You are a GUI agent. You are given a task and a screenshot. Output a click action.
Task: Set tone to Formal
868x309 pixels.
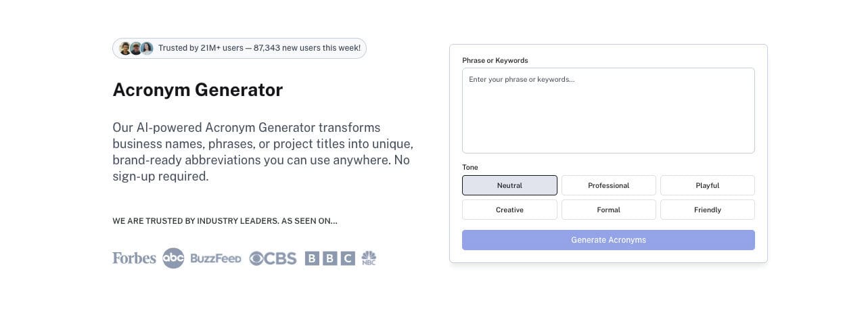(x=608, y=210)
